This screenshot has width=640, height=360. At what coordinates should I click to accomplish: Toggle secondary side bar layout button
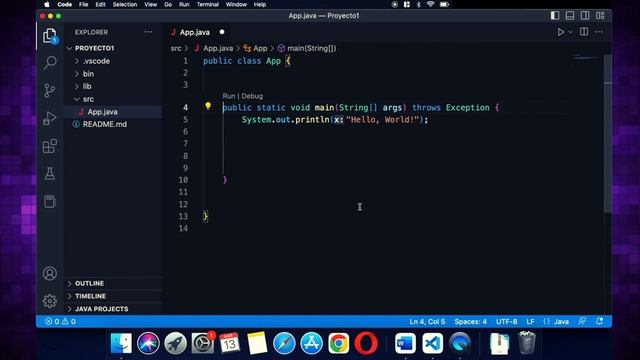click(x=585, y=16)
